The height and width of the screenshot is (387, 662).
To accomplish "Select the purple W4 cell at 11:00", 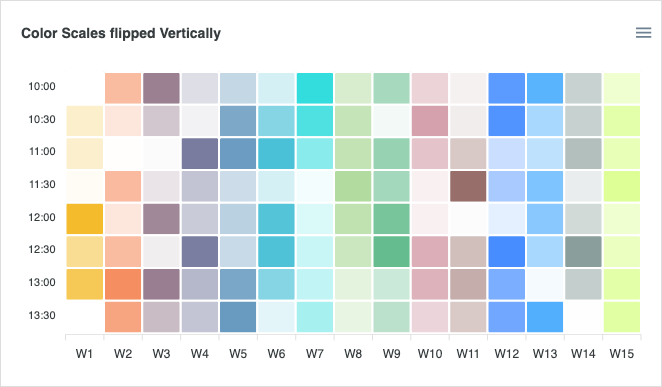I will tap(200, 154).
